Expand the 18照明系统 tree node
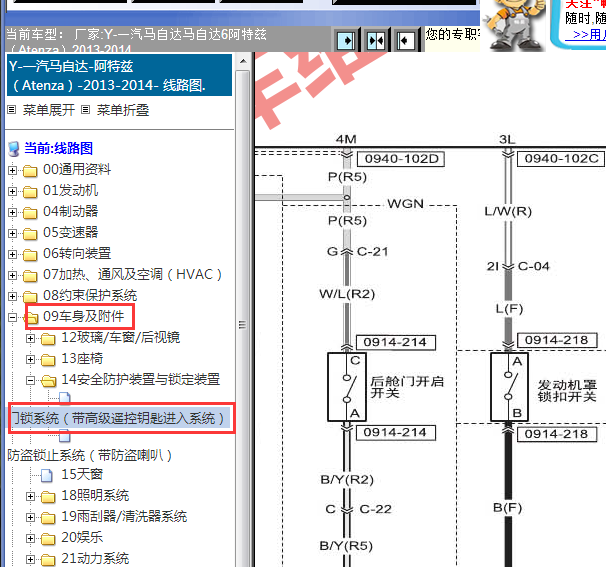The width and height of the screenshot is (606, 567). 31,496
